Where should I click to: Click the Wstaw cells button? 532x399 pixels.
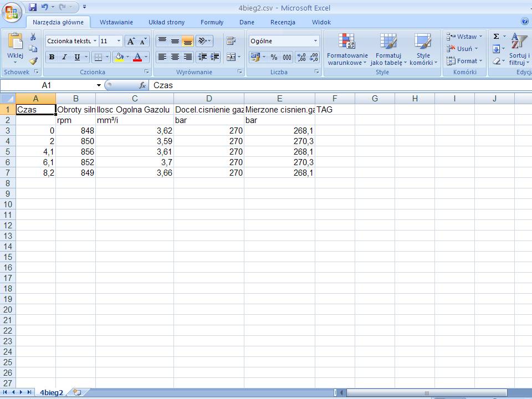tap(464, 37)
